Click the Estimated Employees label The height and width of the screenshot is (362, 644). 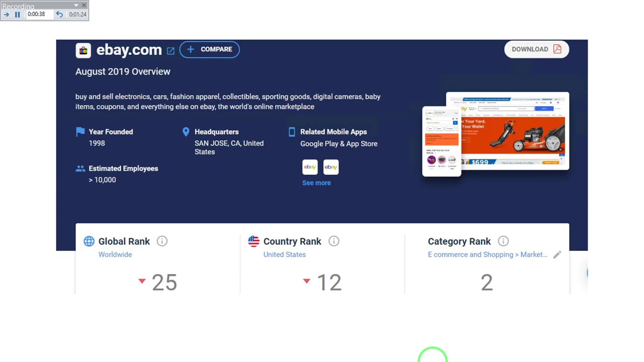point(123,168)
